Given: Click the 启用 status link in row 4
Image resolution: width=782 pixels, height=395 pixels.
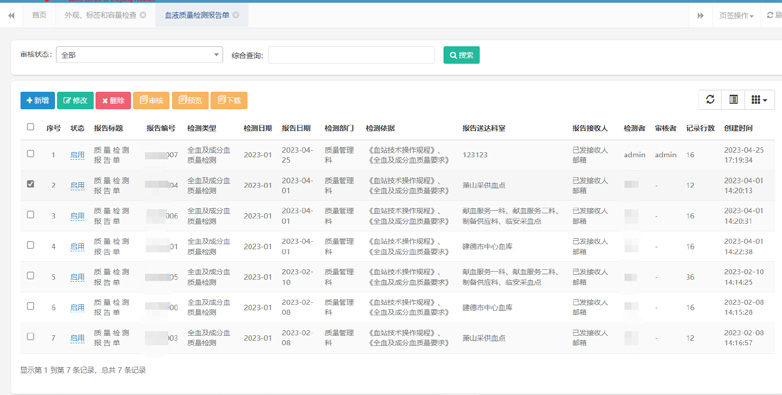Looking at the screenshot, I should (77, 246).
